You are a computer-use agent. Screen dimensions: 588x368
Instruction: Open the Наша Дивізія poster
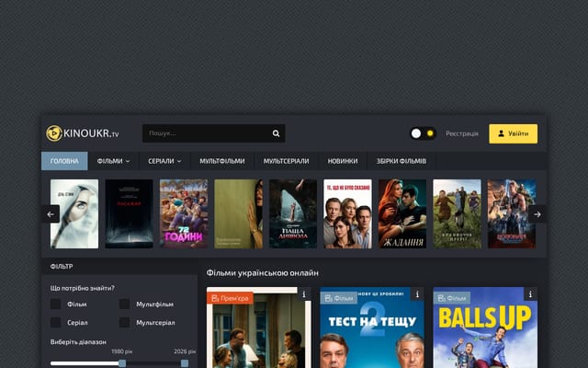pyautogui.click(x=293, y=213)
